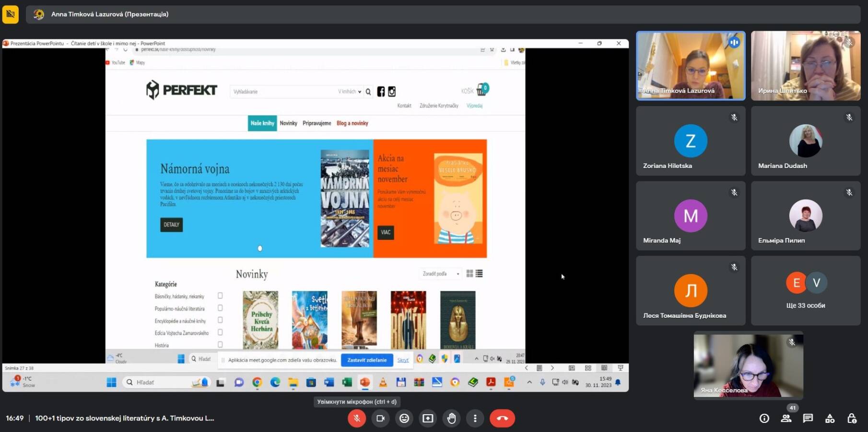
Task: Tick the Populárno-náučná literatúra checkbox
Action: [220, 308]
